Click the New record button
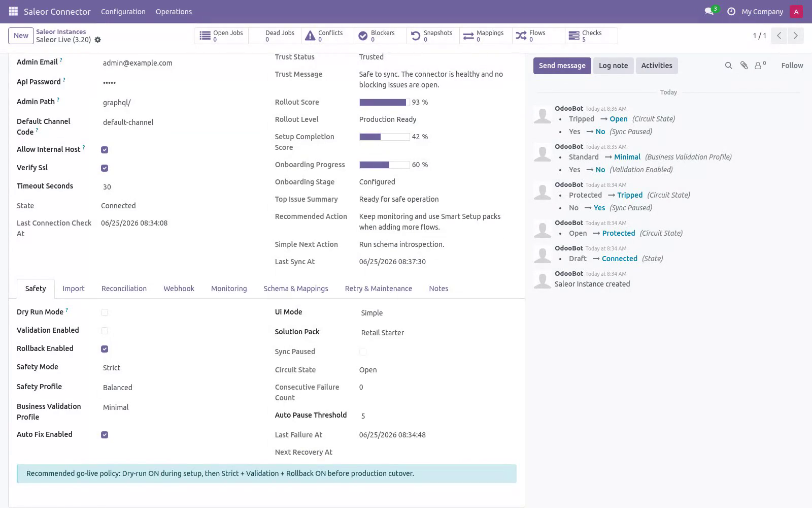The height and width of the screenshot is (508, 812). point(21,36)
